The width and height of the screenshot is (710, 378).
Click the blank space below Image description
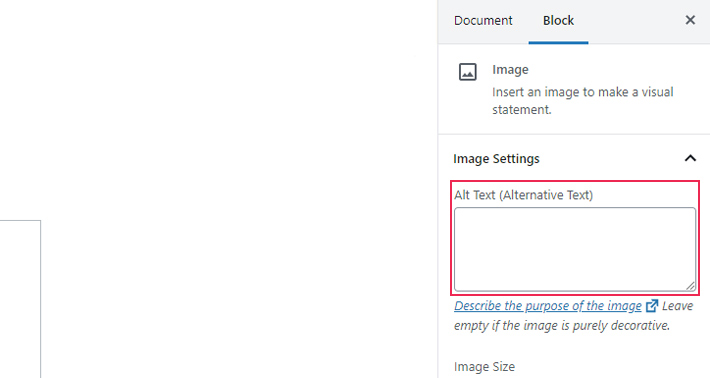574,125
